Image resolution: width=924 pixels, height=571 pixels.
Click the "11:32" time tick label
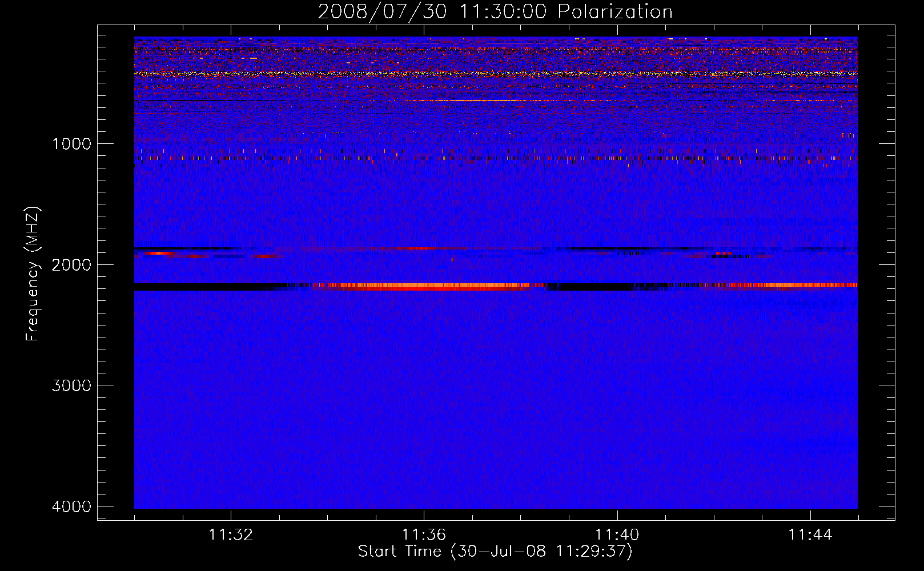[231, 535]
